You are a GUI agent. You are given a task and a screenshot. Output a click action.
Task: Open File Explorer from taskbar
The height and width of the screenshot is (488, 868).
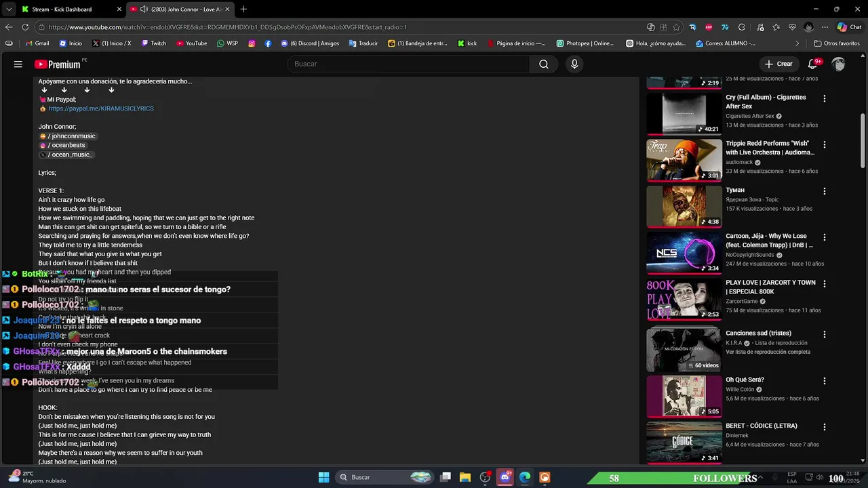(x=465, y=477)
